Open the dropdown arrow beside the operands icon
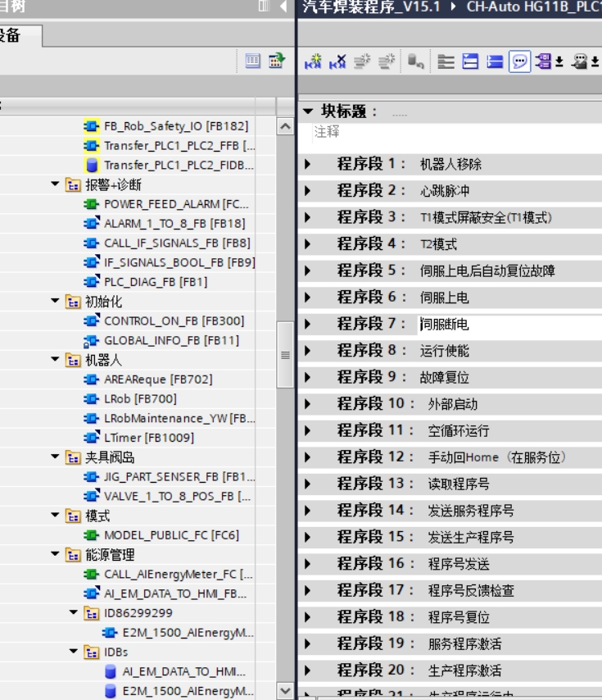This screenshot has width=602, height=700. tap(559, 61)
